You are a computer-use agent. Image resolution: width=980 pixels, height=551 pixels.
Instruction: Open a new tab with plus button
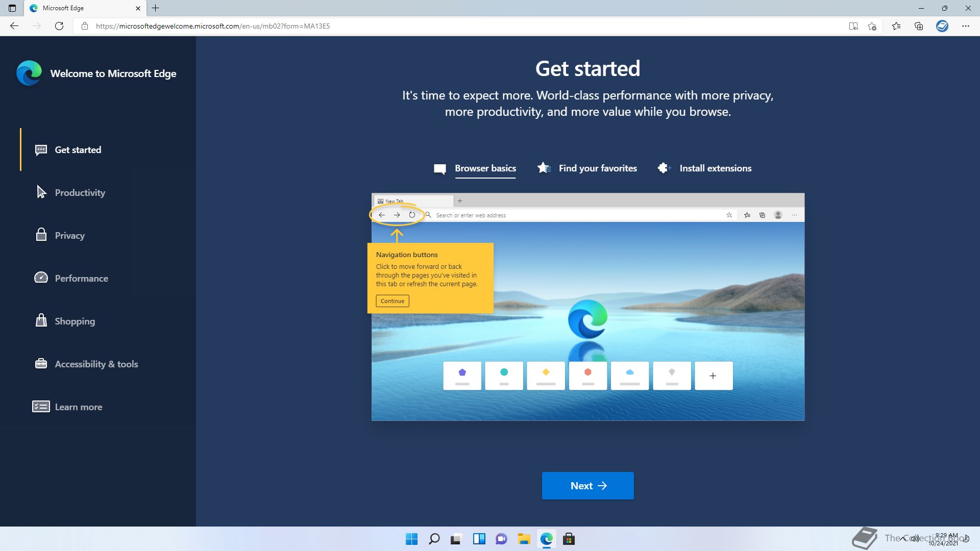click(x=156, y=8)
